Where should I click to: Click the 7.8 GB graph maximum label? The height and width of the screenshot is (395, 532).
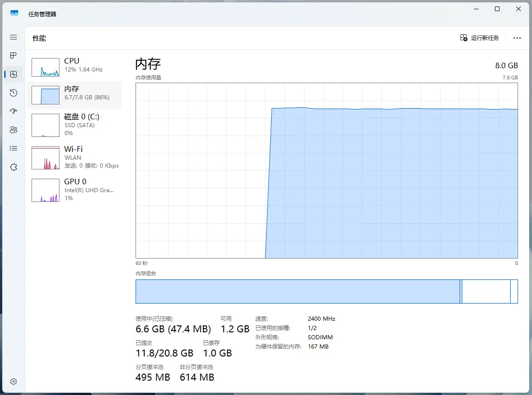[510, 78]
